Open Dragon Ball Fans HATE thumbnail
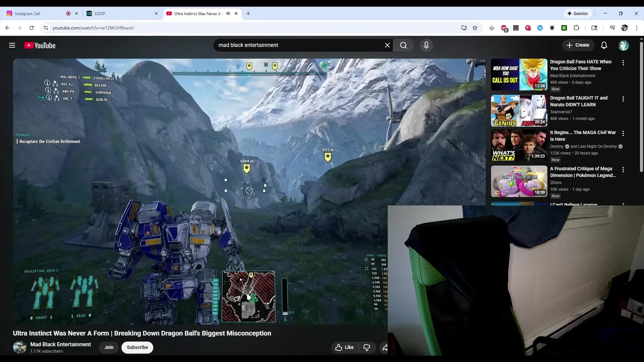This screenshot has width=644, height=362. coord(519,74)
